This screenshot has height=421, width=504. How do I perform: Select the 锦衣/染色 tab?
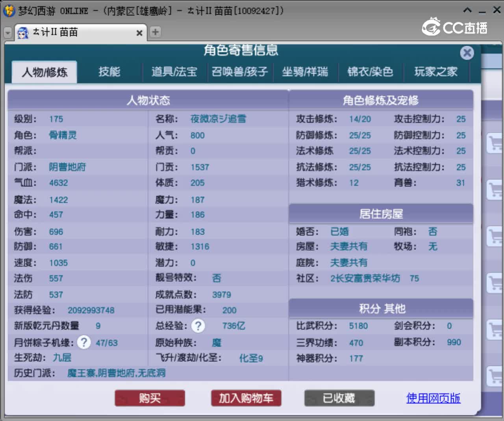tap(371, 72)
